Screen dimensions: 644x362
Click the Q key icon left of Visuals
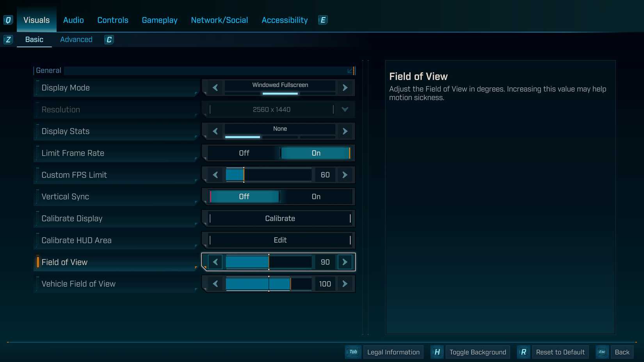pos(8,20)
